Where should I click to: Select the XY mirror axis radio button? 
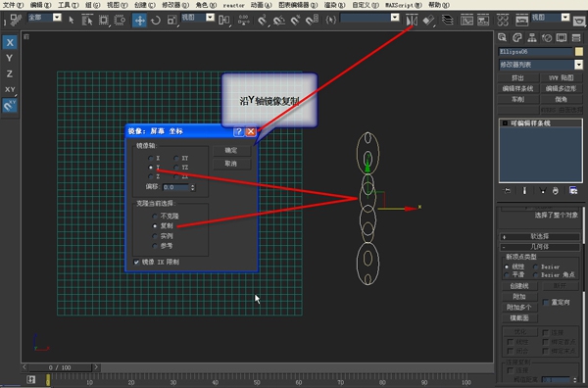tap(176, 158)
